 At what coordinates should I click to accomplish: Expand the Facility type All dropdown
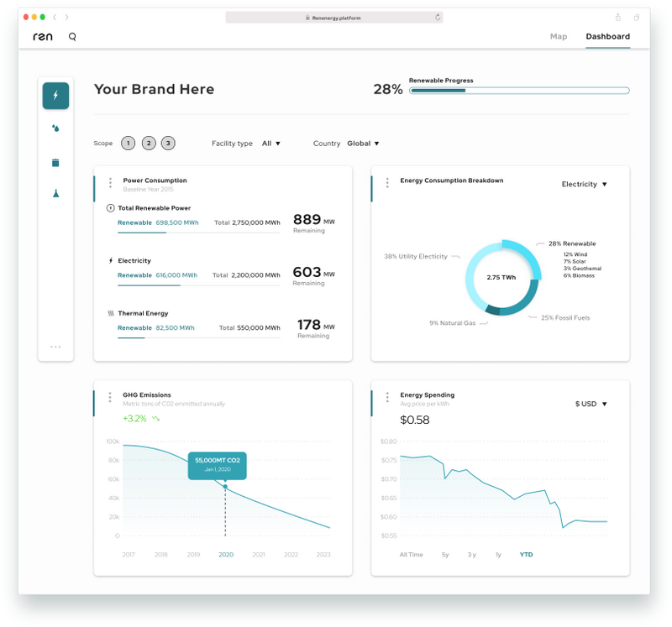point(270,144)
